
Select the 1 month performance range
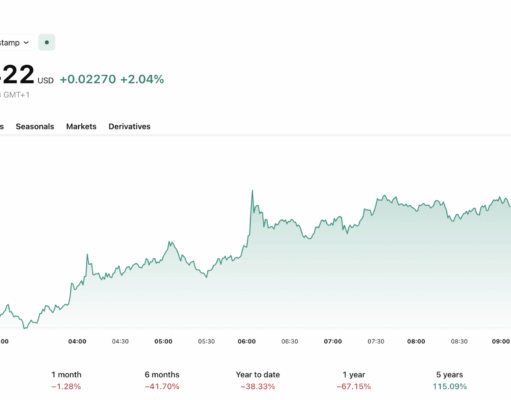[x=66, y=380]
